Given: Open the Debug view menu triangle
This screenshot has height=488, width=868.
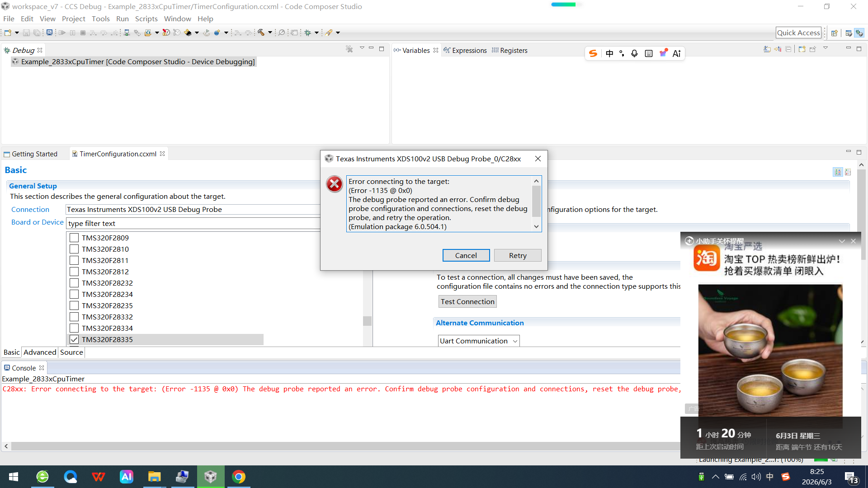Looking at the screenshot, I should (362, 48).
